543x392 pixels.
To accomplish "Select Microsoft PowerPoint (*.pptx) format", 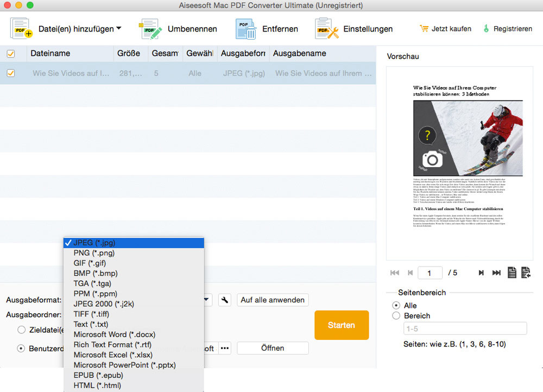I will pyautogui.click(x=134, y=365).
